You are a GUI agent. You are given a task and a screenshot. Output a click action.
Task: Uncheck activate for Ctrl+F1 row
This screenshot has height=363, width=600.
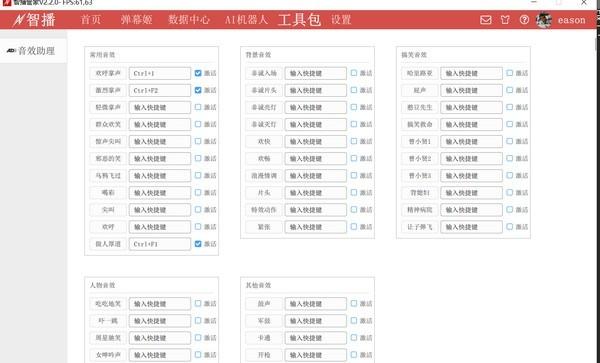pos(198,244)
